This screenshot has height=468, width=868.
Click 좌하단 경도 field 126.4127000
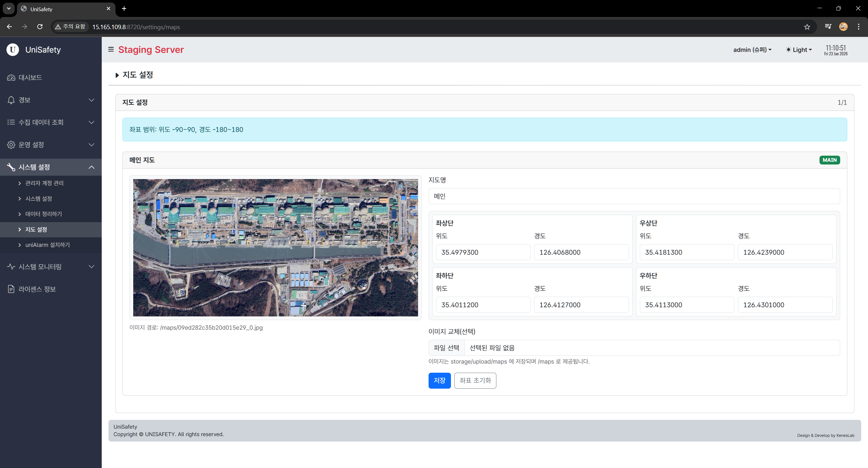(x=581, y=305)
